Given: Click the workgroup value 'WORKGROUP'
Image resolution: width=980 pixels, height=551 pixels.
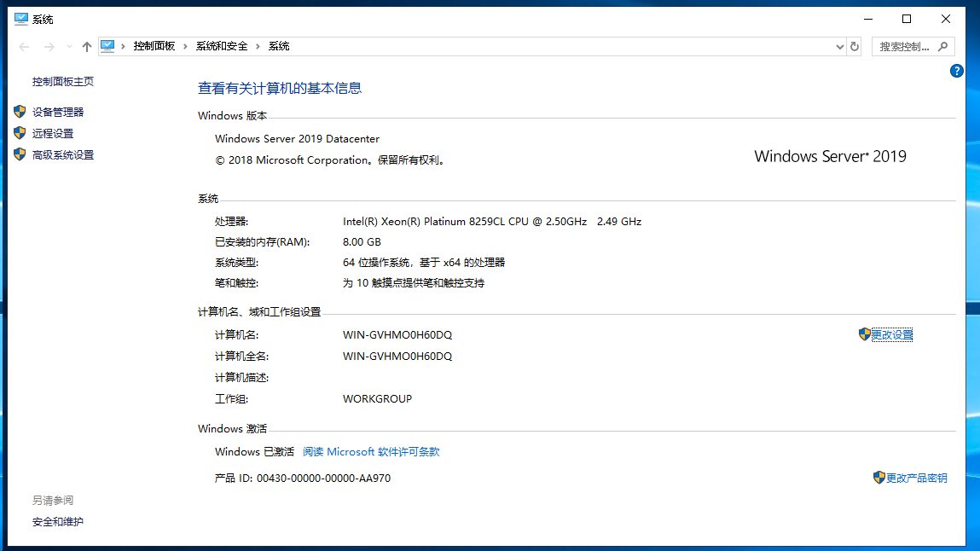Looking at the screenshot, I should (x=378, y=398).
